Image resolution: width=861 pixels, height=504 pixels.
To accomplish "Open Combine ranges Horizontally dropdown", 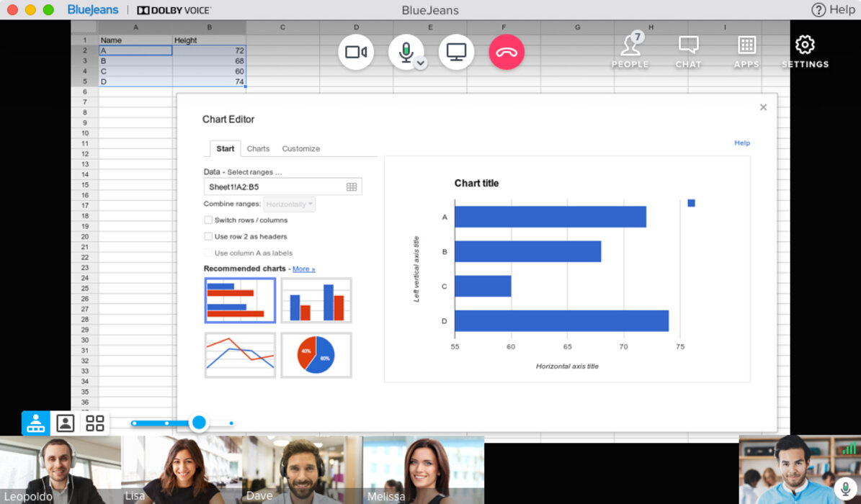I will [290, 204].
